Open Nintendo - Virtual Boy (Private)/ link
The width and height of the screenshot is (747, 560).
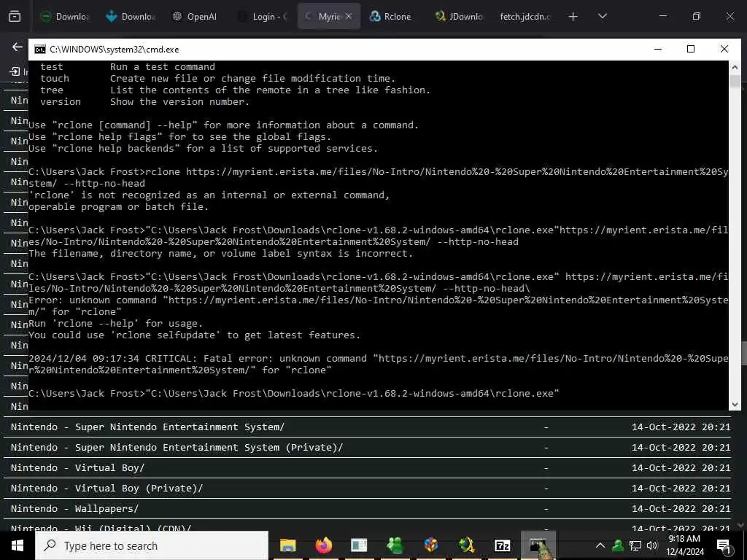tap(107, 488)
